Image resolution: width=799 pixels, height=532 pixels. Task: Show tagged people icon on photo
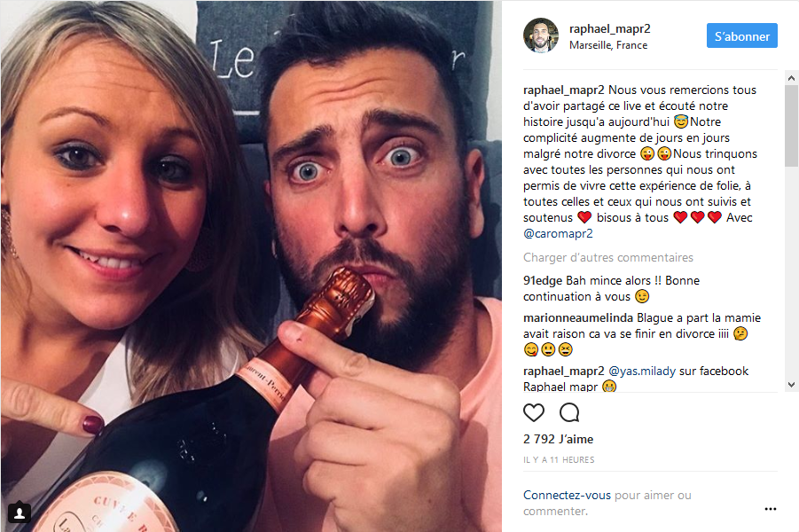20,512
